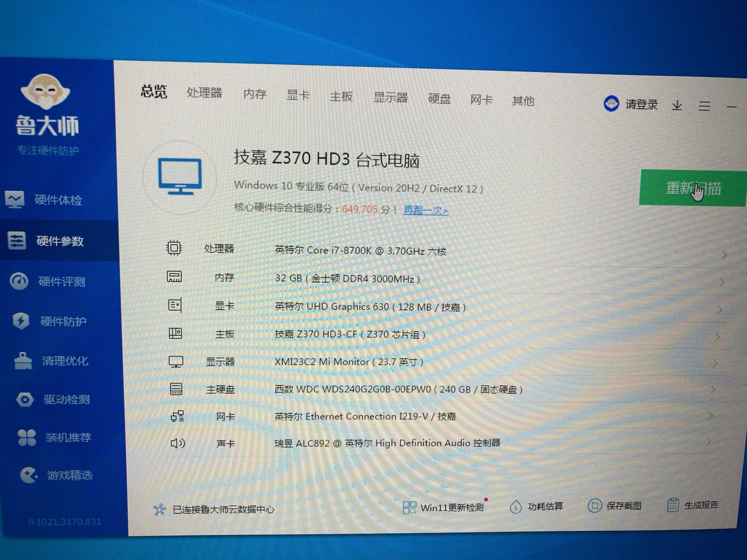This screenshot has width=747, height=560.
Task: Expand the 主硬盘 row chevron
Action: pyautogui.click(x=713, y=390)
